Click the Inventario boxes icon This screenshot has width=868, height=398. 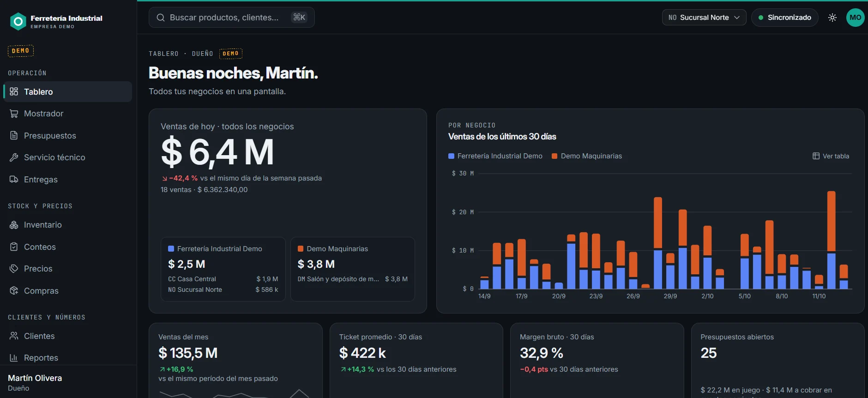coord(14,225)
